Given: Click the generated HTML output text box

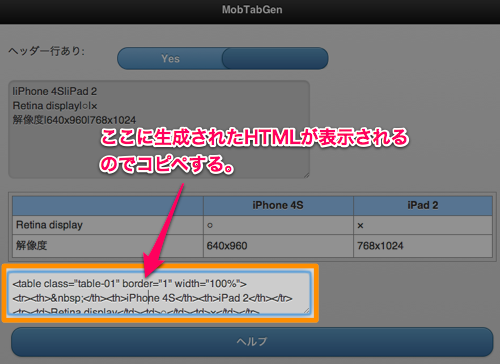Looking at the screenshot, I should tap(159, 293).
